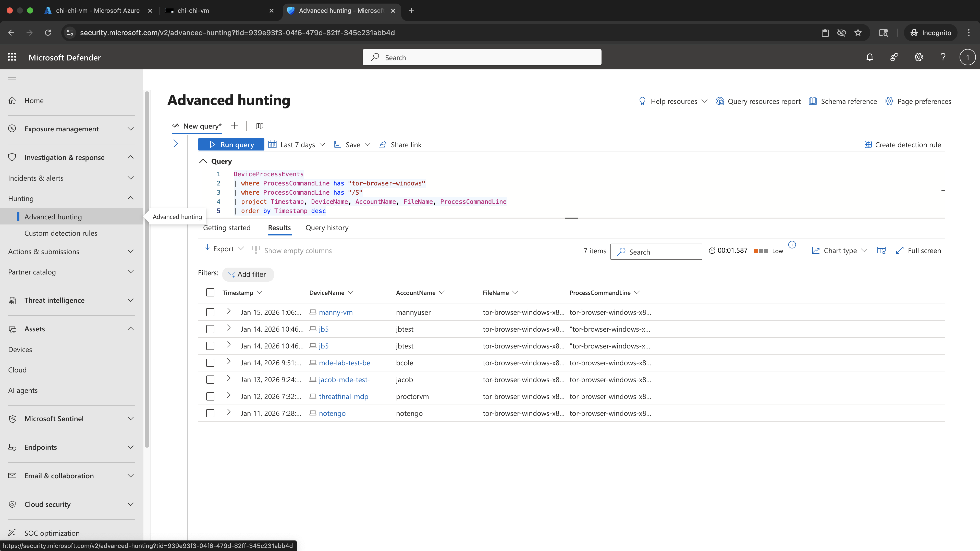The width and height of the screenshot is (980, 551).
Task: Click Create detection rule
Action: (x=902, y=144)
